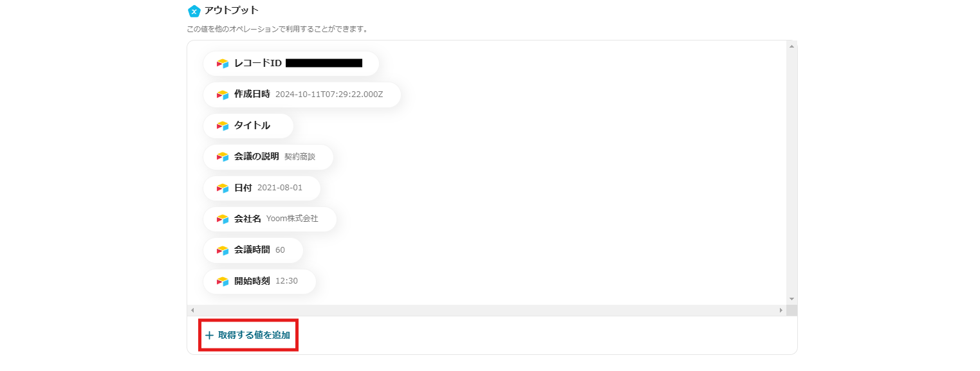The image size is (980, 371).
Task: Click the Airtable icon beside レコードID
Action: (223, 64)
